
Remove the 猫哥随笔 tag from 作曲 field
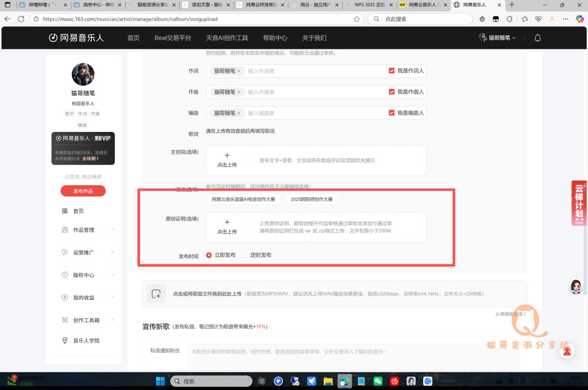(x=239, y=92)
